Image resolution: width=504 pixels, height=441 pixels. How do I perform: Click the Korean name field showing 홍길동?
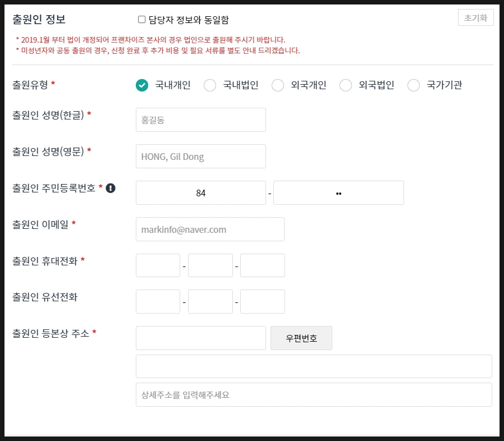(x=200, y=120)
